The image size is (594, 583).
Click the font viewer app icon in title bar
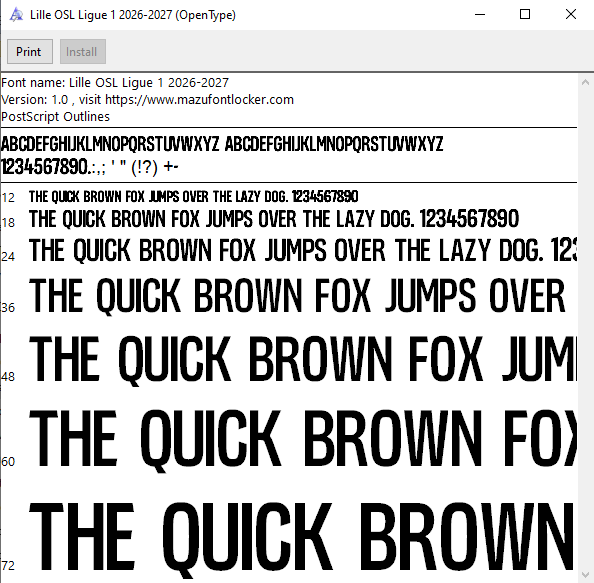tap(16, 15)
